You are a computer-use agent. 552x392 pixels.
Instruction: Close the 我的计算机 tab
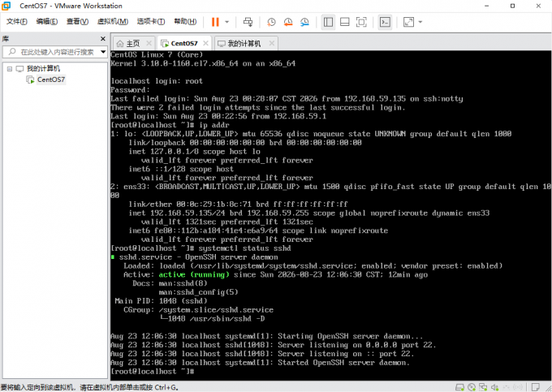coord(271,43)
